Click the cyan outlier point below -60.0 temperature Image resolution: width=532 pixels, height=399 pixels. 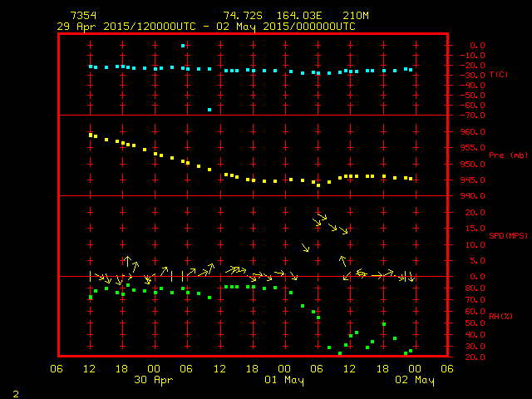tap(209, 110)
